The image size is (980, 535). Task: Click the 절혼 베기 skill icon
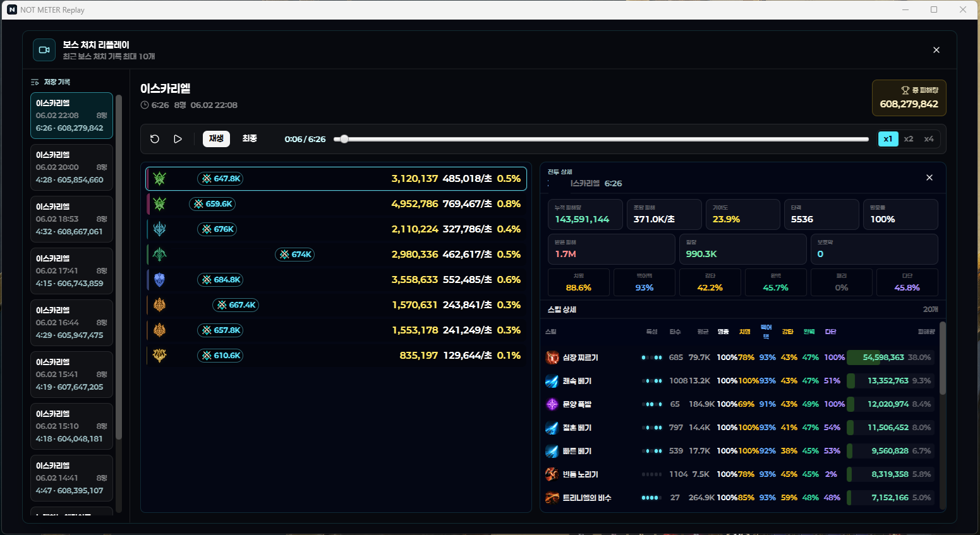(x=552, y=428)
